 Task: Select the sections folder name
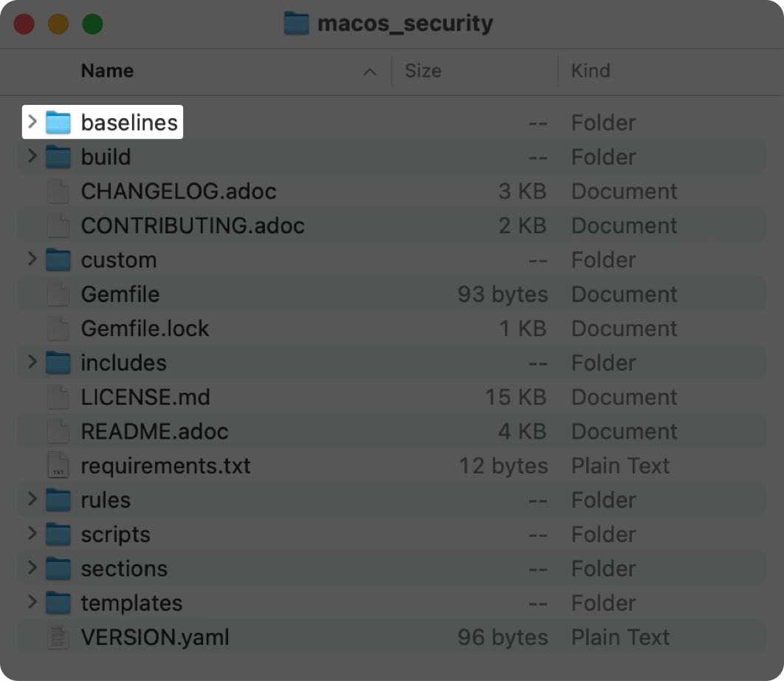click(x=125, y=568)
